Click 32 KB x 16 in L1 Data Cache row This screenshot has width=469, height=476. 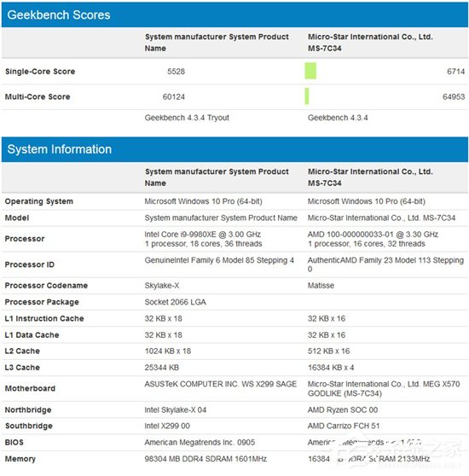point(327,335)
